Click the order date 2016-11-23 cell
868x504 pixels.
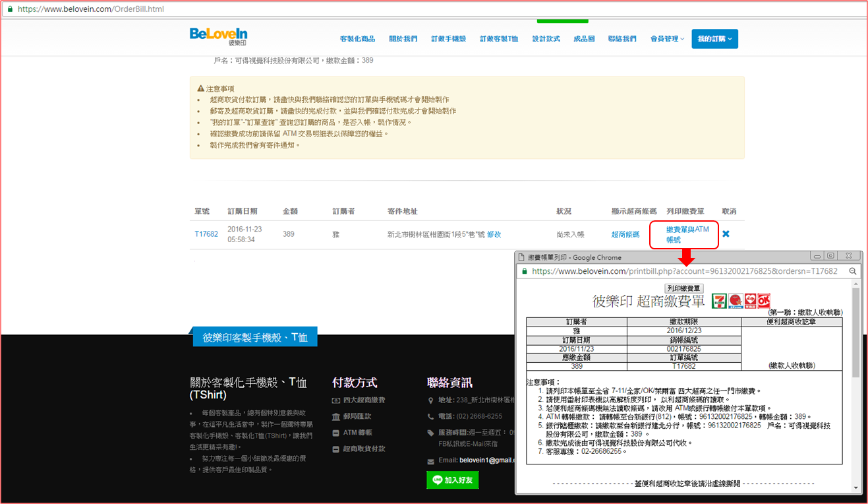point(246,234)
